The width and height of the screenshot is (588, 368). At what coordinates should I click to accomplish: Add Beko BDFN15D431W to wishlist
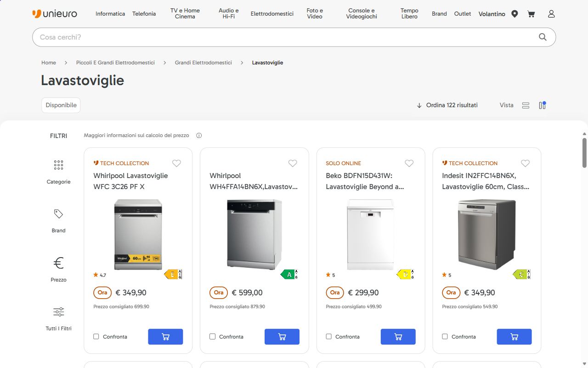click(x=409, y=163)
